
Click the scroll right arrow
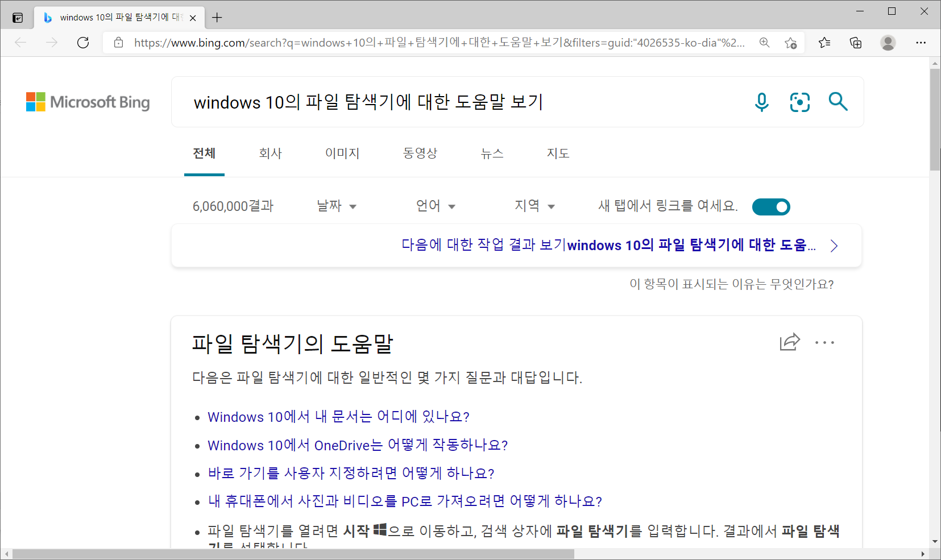[923, 554]
